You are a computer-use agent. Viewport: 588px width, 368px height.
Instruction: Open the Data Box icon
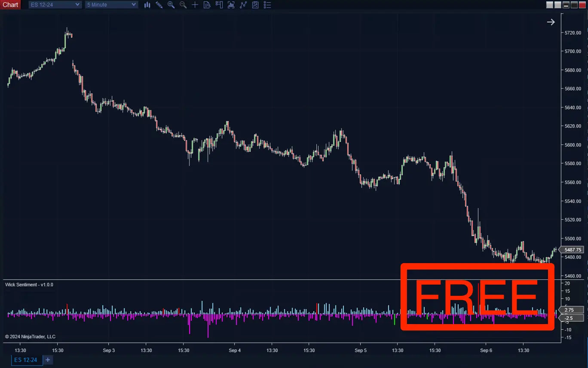tap(207, 5)
